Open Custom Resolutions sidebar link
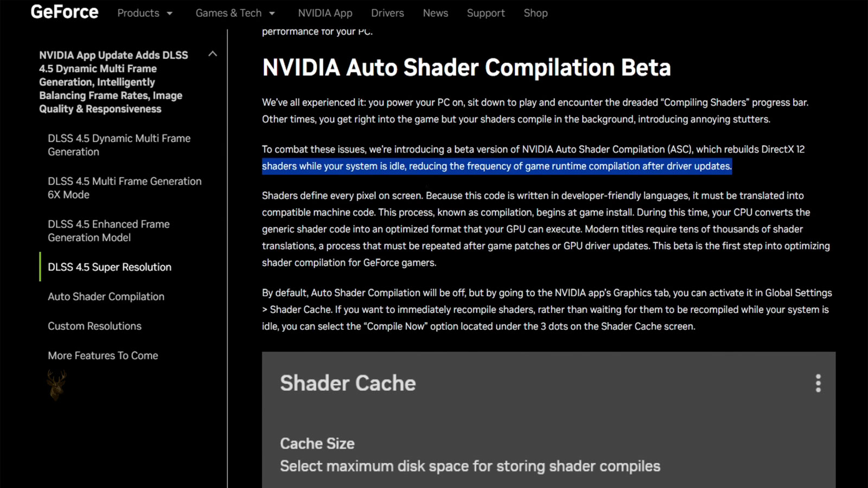868x488 pixels. pos(94,326)
